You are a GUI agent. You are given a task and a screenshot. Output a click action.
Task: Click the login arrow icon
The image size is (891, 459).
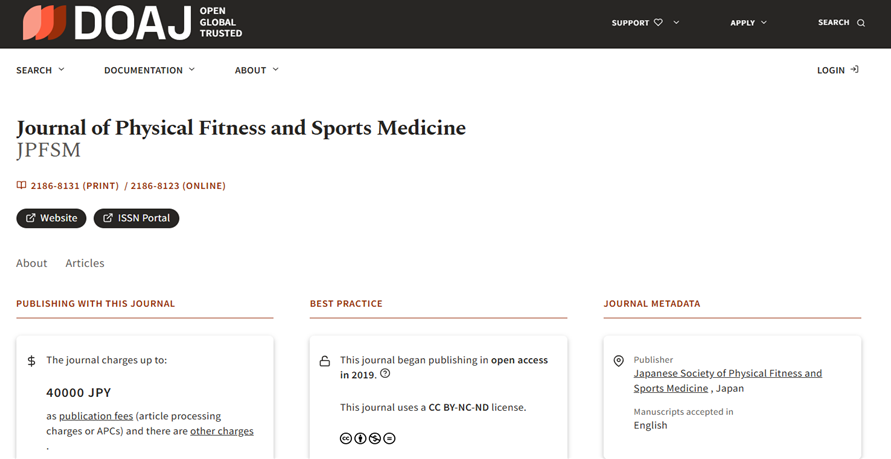(x=854, y=70)
